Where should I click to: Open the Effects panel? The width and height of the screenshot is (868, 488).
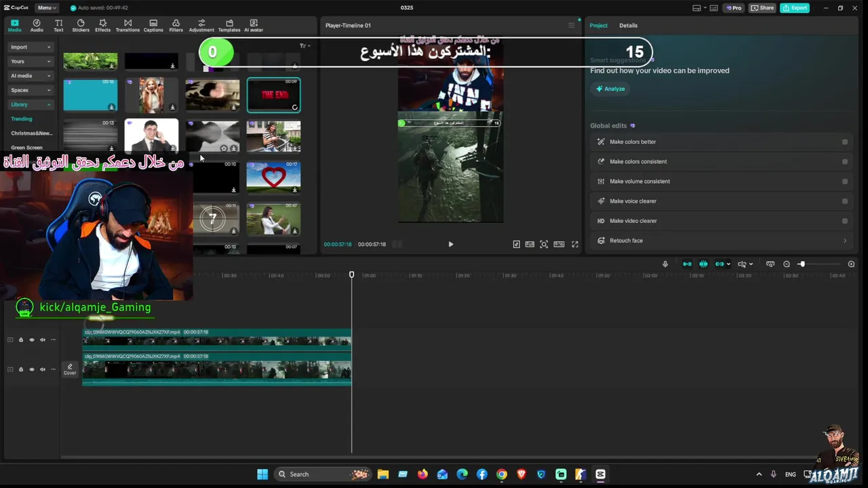102,25
